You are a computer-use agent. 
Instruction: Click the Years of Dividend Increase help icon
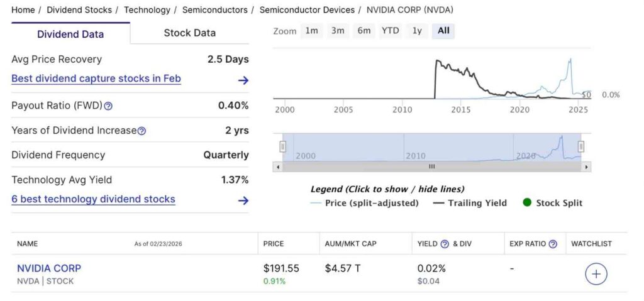(142, 131)
